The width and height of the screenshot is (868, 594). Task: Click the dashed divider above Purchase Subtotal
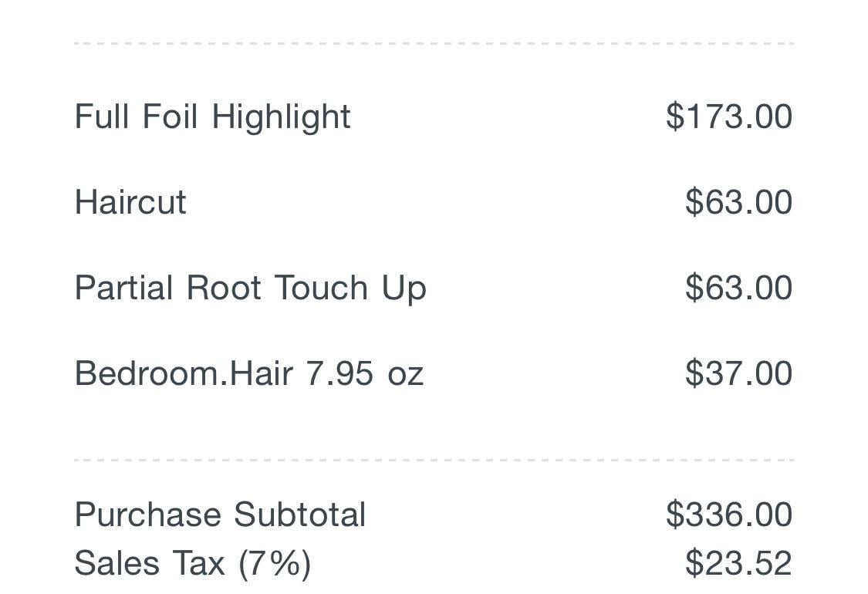(434, 460)
